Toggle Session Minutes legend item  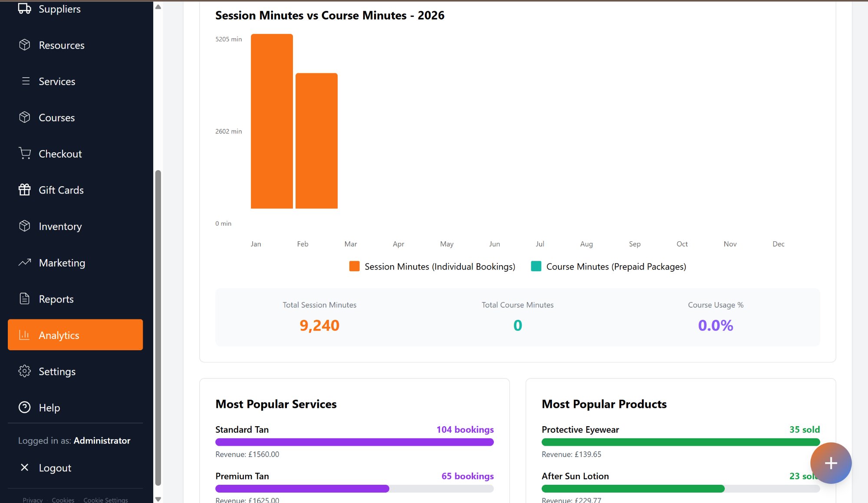(x=432, y=266)
